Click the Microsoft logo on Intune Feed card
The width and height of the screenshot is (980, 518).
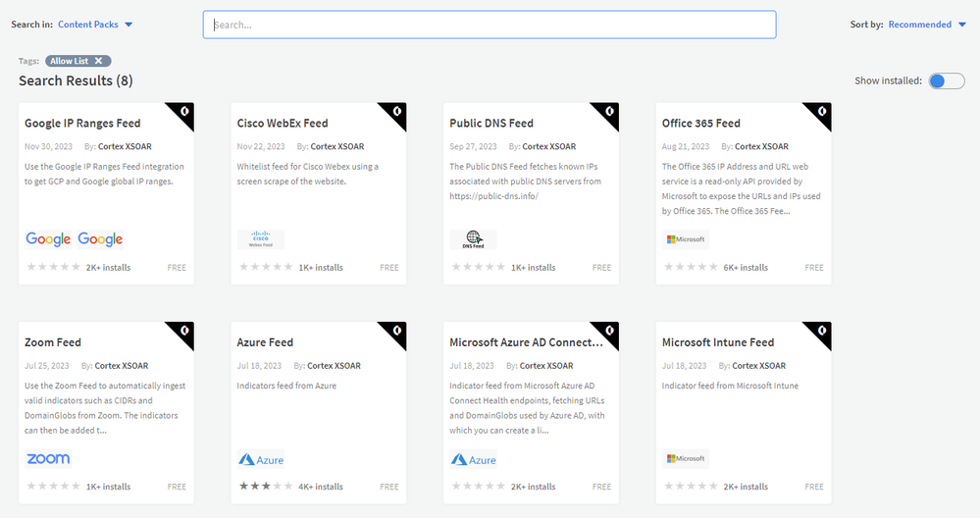(686, 458)
